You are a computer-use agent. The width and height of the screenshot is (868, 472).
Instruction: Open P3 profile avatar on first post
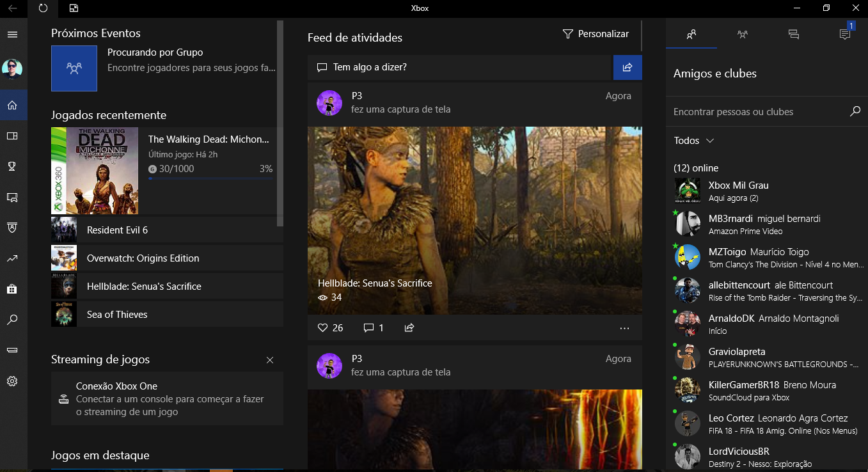[329, 102]
